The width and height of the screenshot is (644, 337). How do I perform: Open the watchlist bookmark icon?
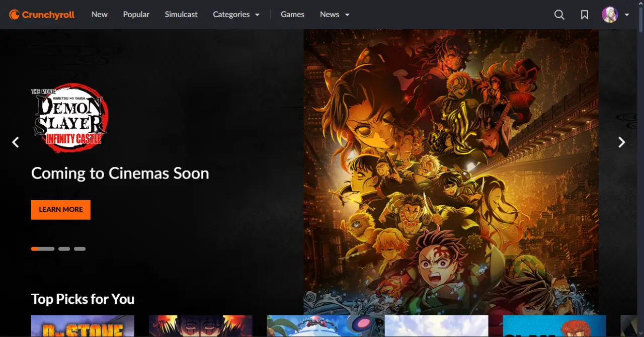[x=584, y=15]
